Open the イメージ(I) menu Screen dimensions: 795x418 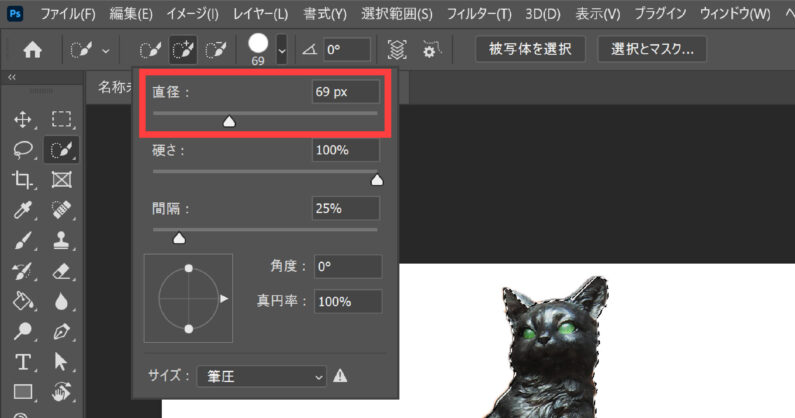click(x=193, y=14)
